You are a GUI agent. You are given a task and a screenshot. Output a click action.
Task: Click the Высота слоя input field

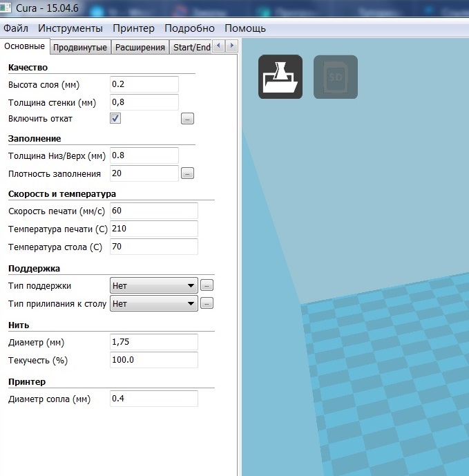[x=144, y=84]
